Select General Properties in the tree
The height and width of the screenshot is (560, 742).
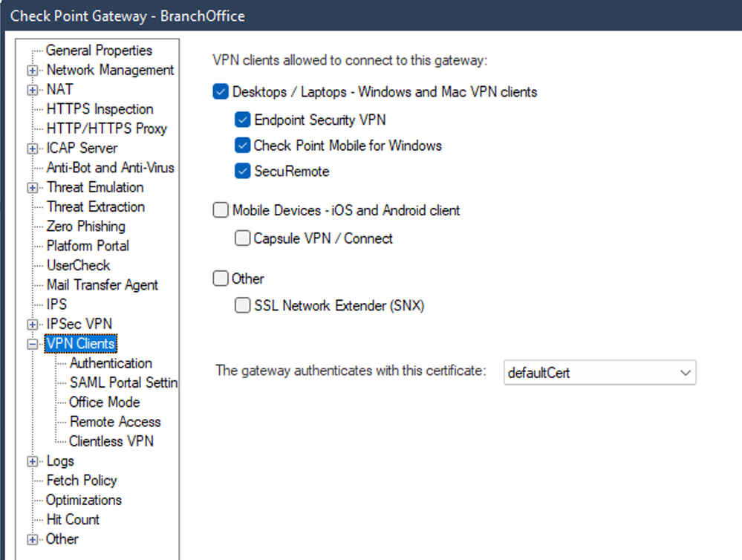[x=99, y=51]
